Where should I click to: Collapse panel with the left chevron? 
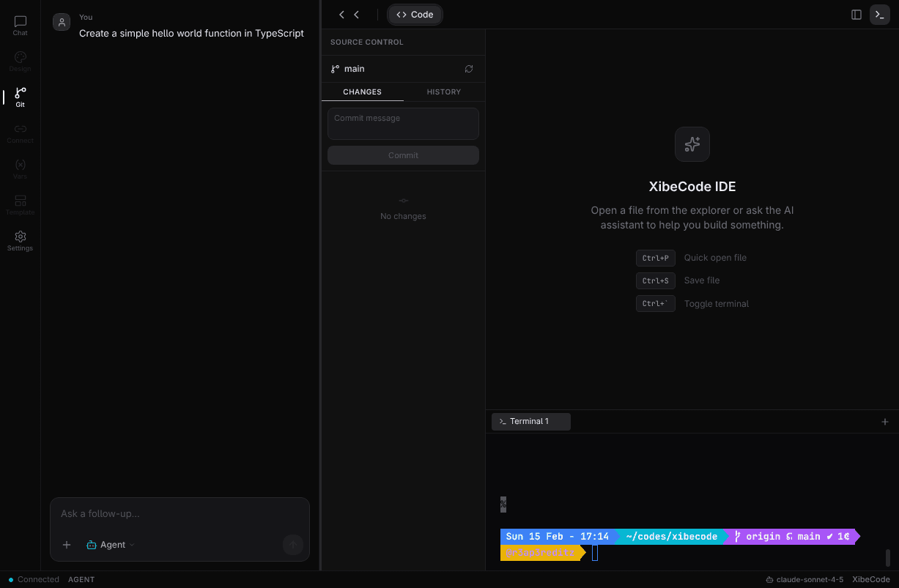point(341,15)
